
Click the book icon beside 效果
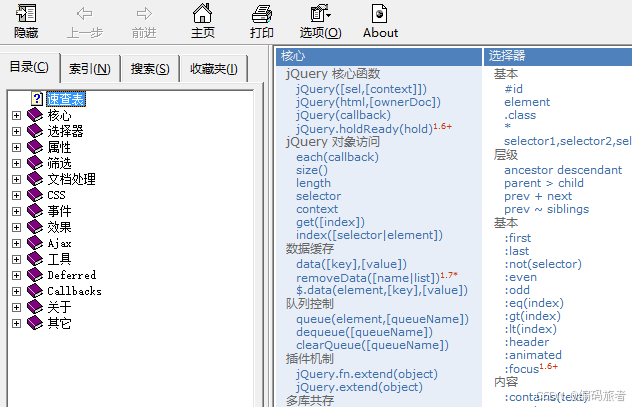click(35, 227)
